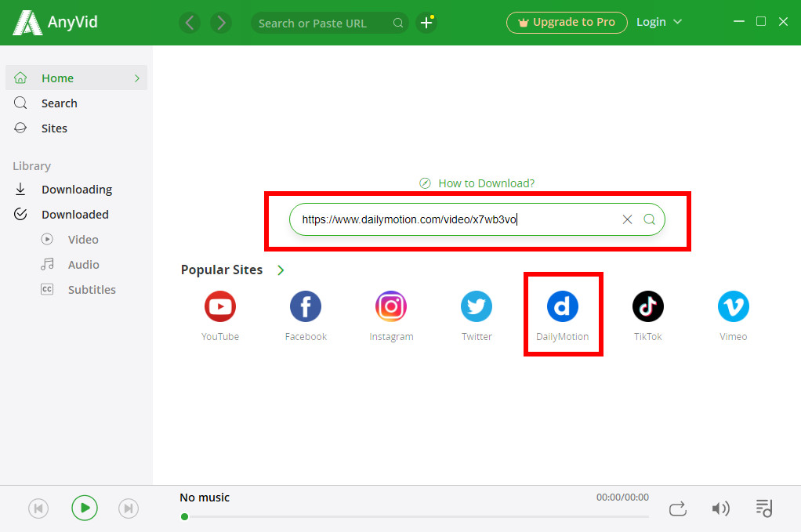The height and width of the screenshot is (532, 801).
Task: Click the green Play button
Action: coord(85,508)
